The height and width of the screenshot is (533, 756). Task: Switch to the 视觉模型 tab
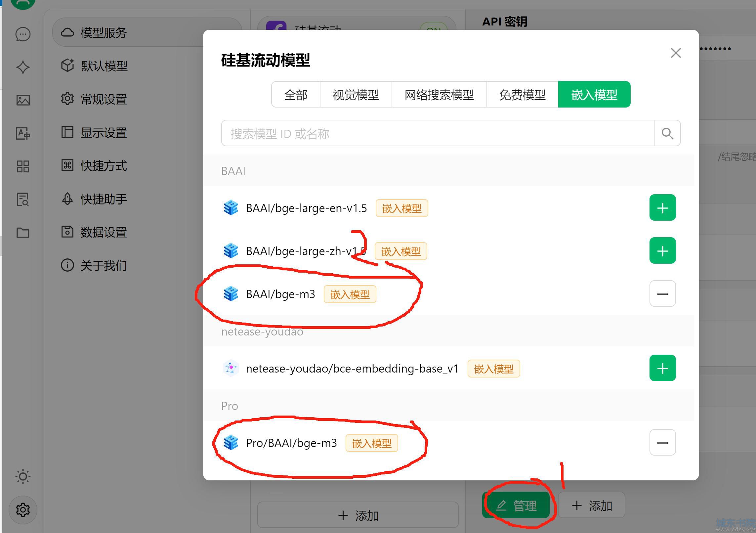click(x=356, y=95)
